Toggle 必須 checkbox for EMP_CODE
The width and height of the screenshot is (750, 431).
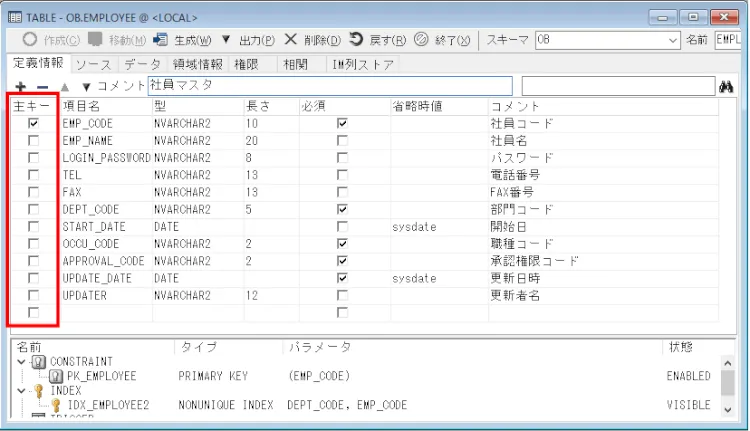pos(342,123)
